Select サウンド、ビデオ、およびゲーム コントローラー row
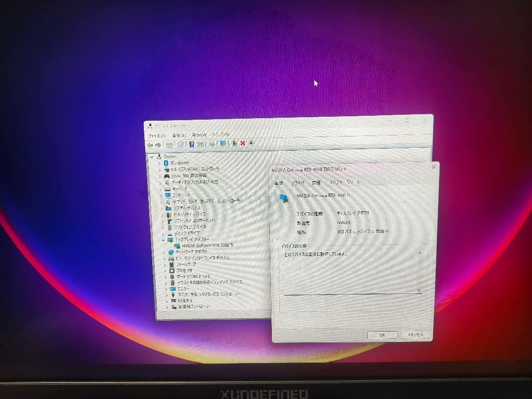Image resolution: width=532 pixels, height=399 pixels. pyautogui.click(x=206, y=201)
